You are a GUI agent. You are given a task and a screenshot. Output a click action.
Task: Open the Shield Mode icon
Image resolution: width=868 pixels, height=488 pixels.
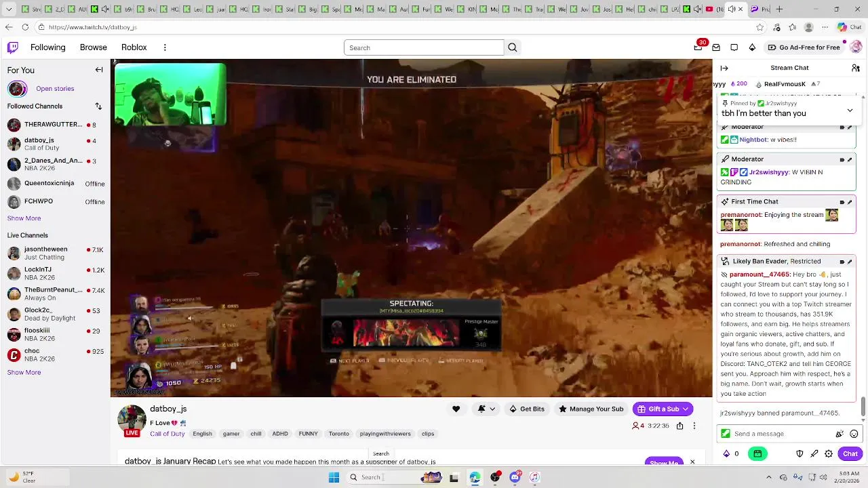tap(800, 453)
